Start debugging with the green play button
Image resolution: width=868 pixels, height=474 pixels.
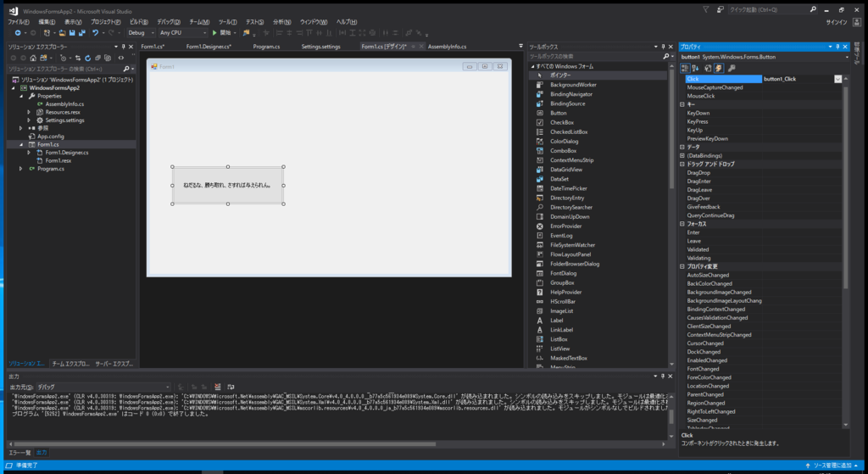(214, 33)
